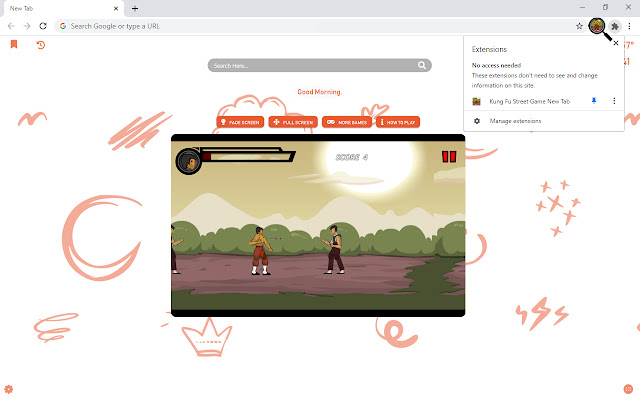The image size is (640, 400).
Task: Click the magnifier icon in the Search Here bar
Action: pyautogui.click(x=422, y=65)
